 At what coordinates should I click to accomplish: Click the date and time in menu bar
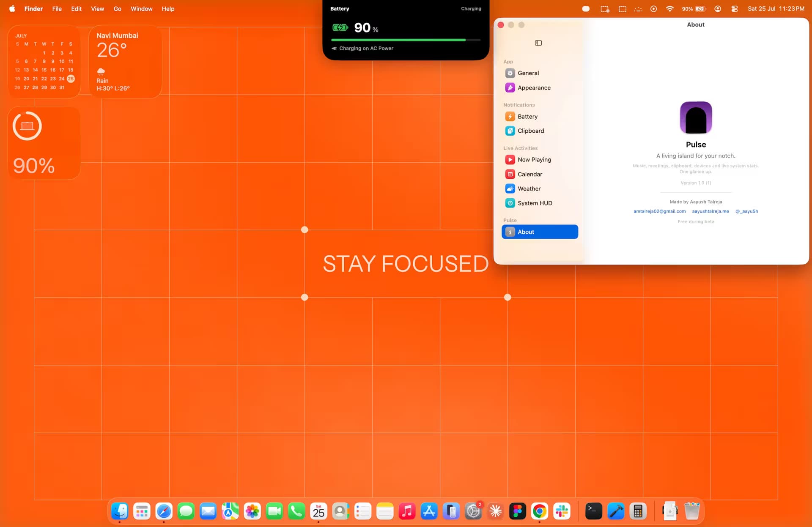pyautogui.click(x=776, y=8)
